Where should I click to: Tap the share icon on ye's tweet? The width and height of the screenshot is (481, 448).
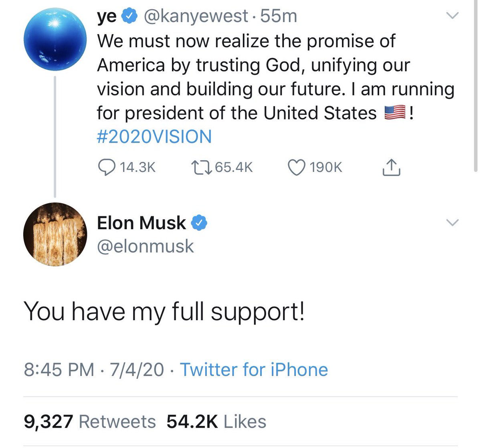[x=390, y=167]
